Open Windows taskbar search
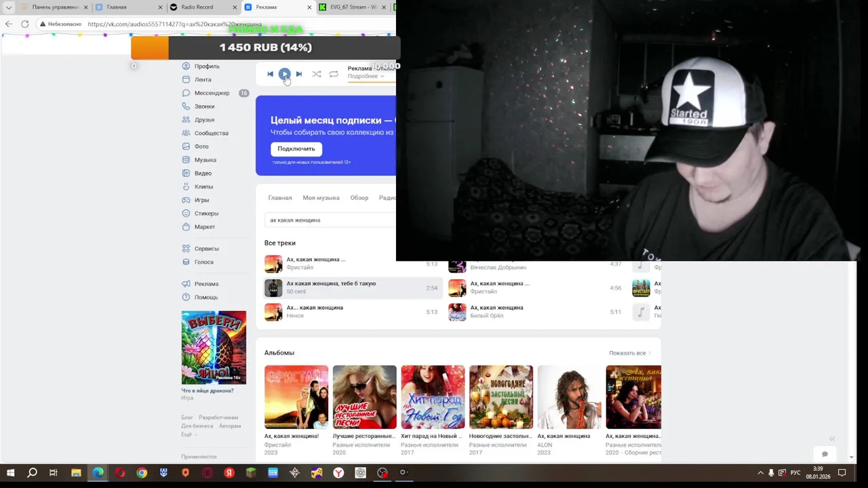 coord(32,472)
